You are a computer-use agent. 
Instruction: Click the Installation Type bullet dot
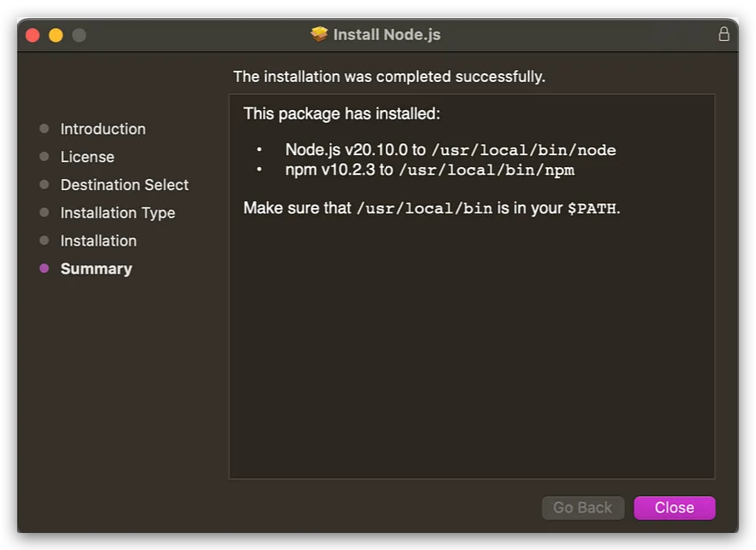click(44, 212)
